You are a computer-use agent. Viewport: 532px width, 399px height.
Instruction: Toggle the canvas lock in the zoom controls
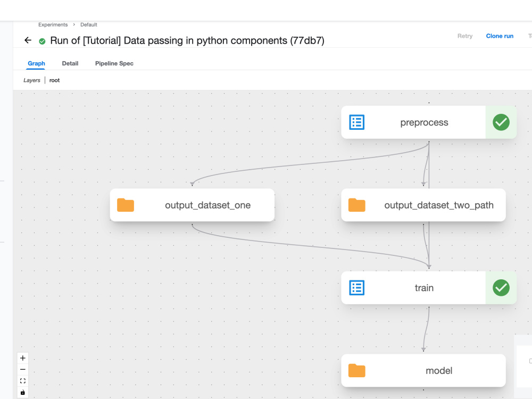tap(22, 392)
